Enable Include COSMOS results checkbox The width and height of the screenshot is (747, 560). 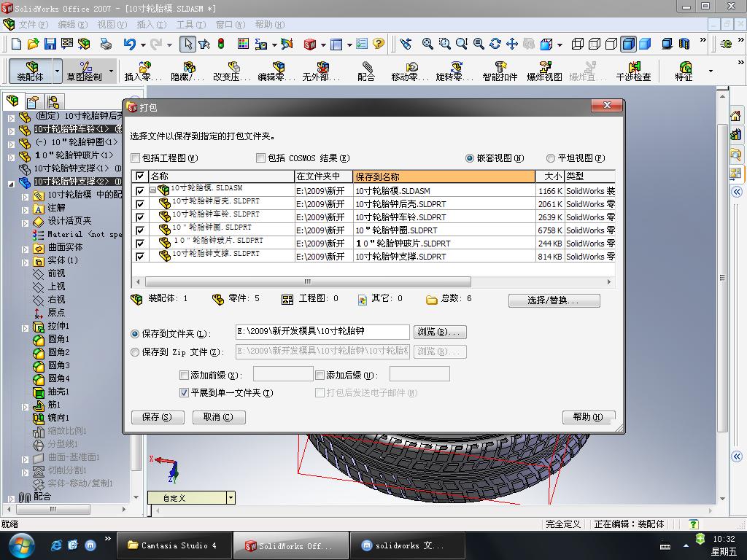(x=260, y=157)
